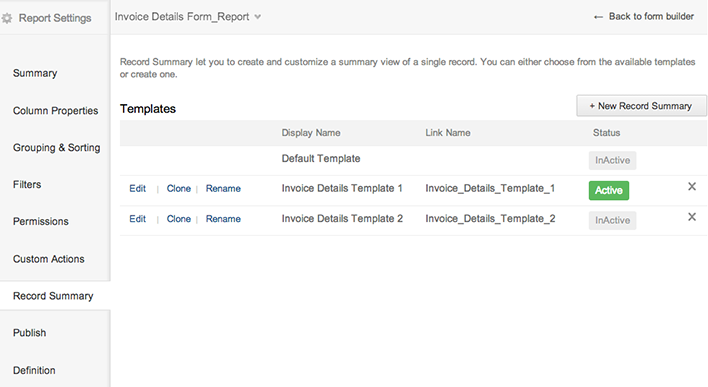This screenshot has height=387, width=708.
Task: Select link name Invoice_Details_Template_2
Action: [490, 219]
